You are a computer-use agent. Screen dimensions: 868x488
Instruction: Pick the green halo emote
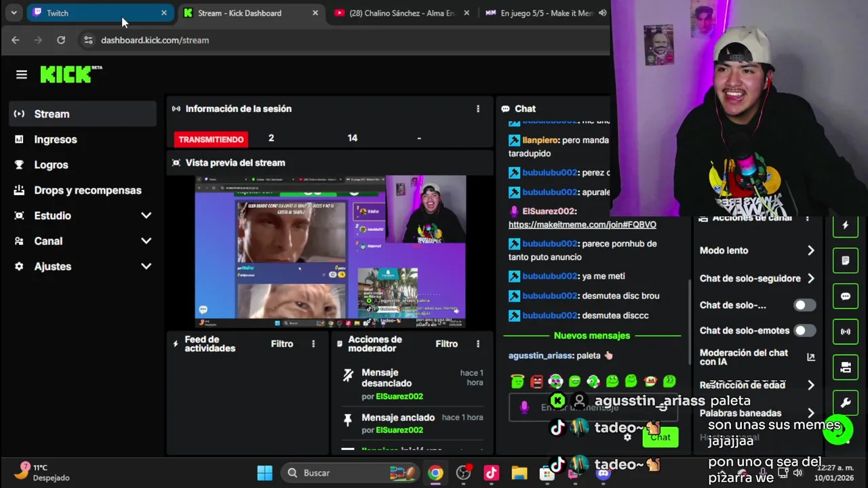(517, 382)
